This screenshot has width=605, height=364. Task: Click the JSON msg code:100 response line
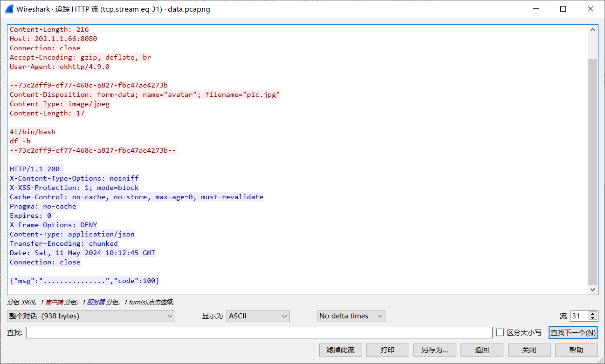85,281
